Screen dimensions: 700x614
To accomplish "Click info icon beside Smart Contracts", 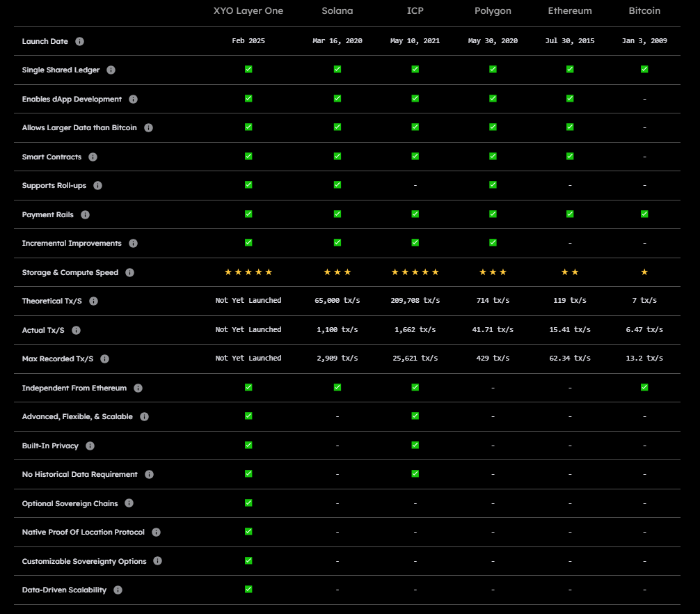I will 93,157.
